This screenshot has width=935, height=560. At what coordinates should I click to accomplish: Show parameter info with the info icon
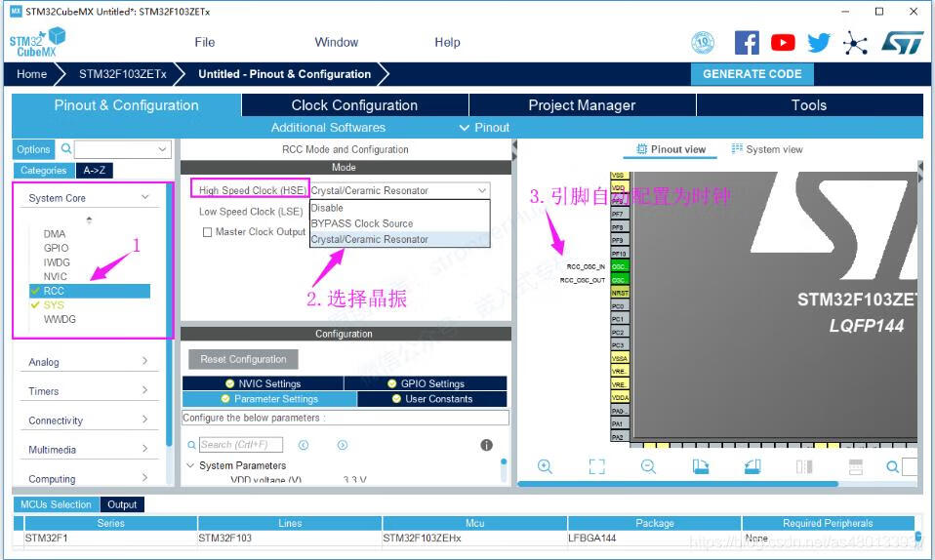tap(486, 445)
